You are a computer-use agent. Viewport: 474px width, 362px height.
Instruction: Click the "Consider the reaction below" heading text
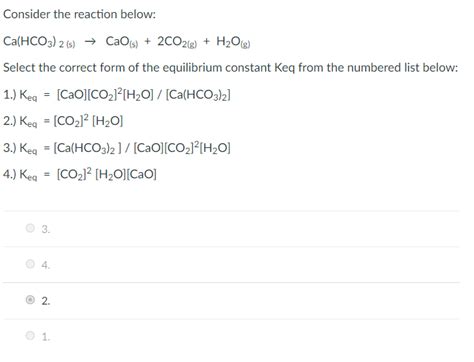tap(79, 14)
